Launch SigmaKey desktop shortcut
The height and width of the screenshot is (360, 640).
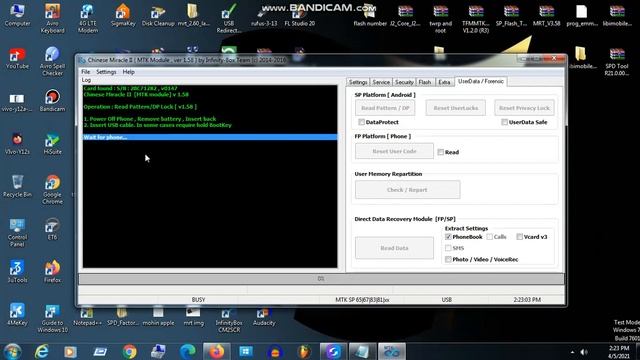[x=123, y=16]
